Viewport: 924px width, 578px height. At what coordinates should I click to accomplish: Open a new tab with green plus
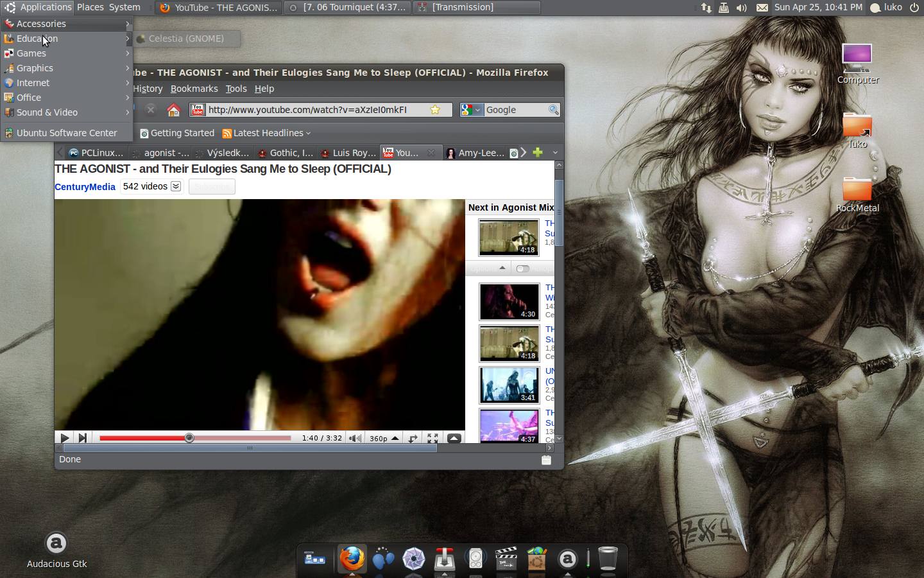click(538, 152)
